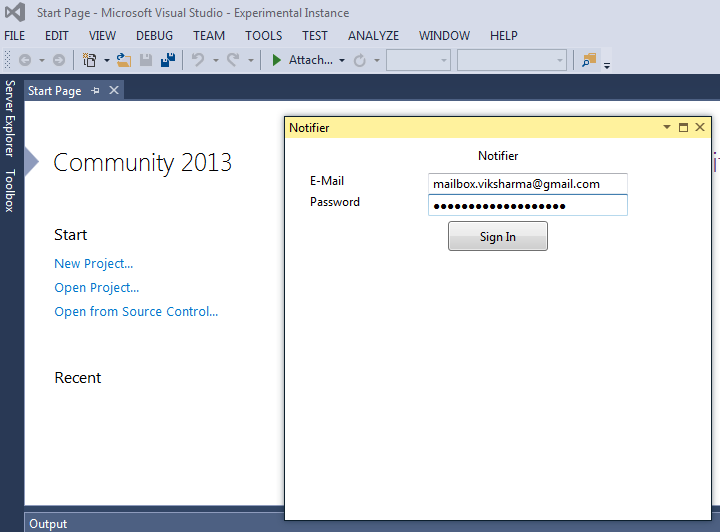Viewport: 720px width, 532px height.
Task: Click the Save All toolbar icon
Action: click(x=168, y=60)
